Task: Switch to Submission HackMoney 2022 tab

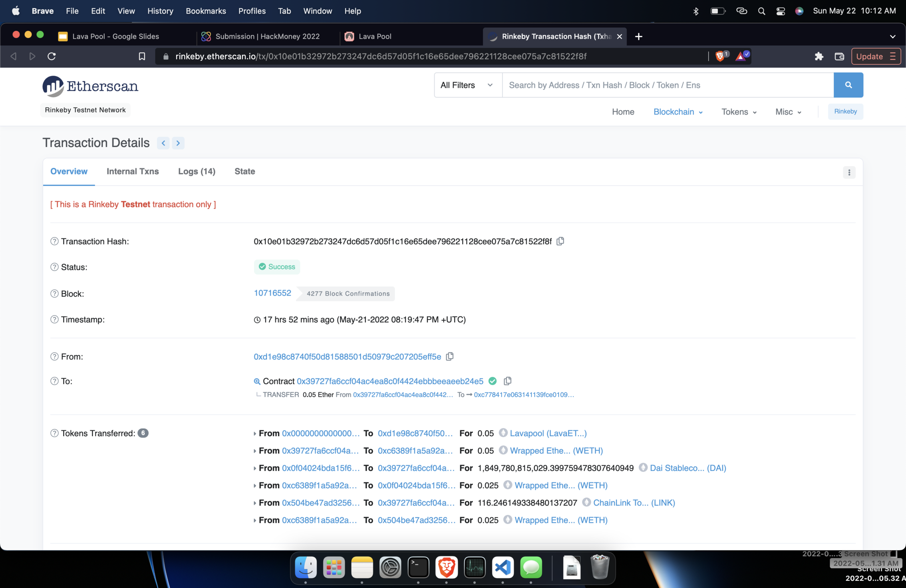Action: coord(267,36)
